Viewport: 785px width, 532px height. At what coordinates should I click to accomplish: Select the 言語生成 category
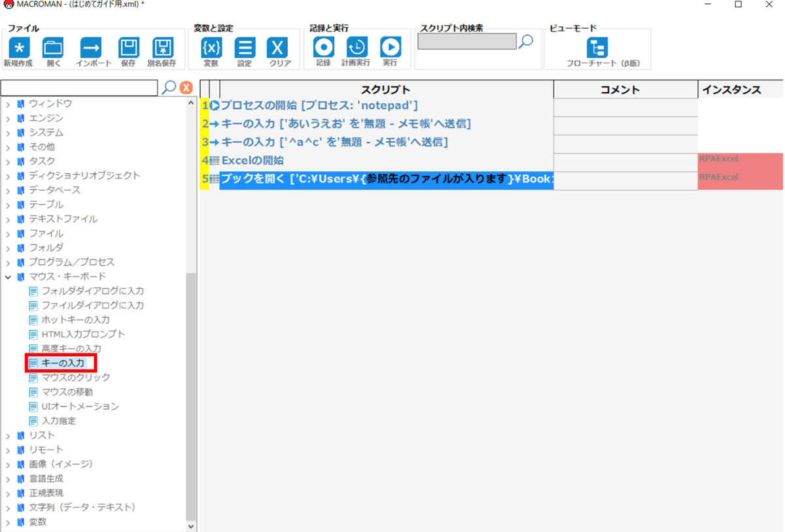click(x=46, y=478)
